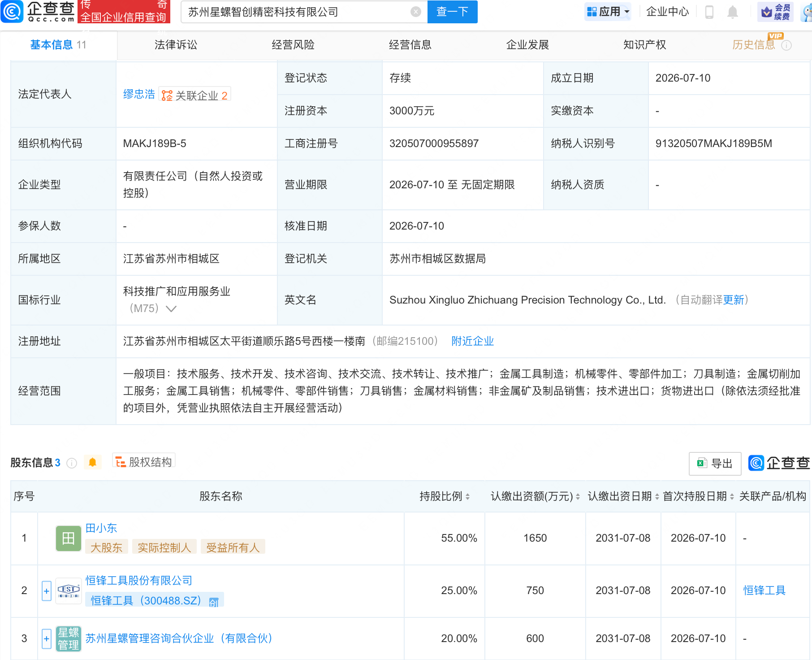Select tax ID 91320507MAKJ189B5M
Image resolution: width=812 pixels, height=660 pixels.
click(714, 143)
